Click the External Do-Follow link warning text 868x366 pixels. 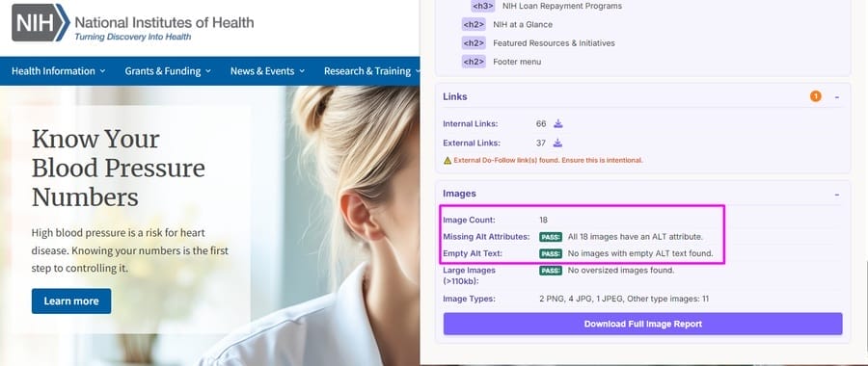pyautogui.click(x=548, y=160)
